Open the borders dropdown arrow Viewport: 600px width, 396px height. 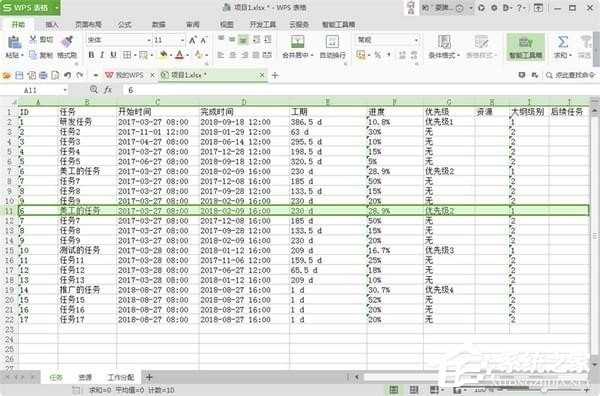click(135, 55)
